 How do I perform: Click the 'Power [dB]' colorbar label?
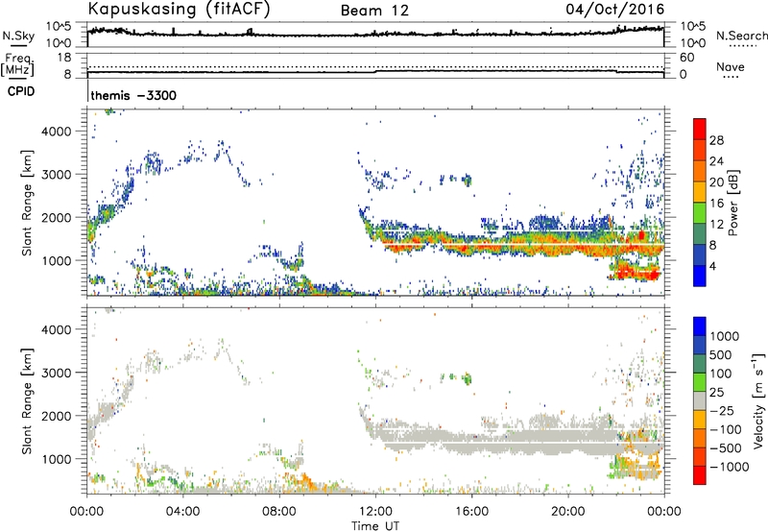tap(733, 203)
